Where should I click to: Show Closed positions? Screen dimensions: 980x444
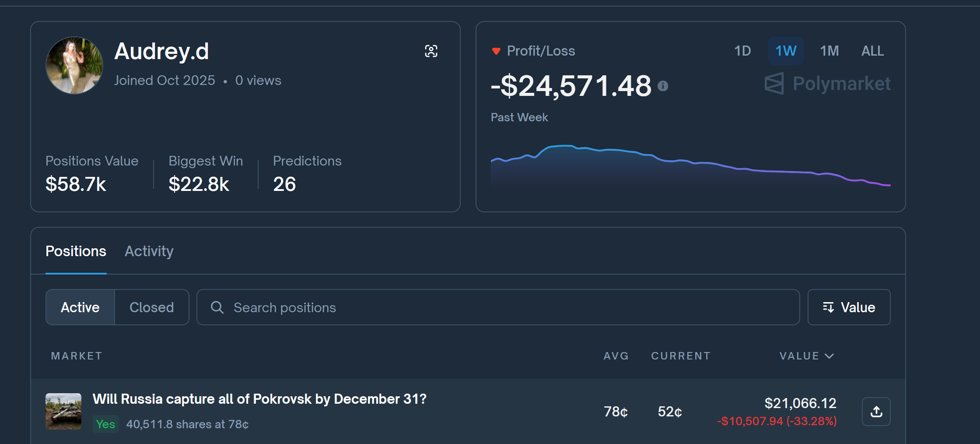[x=152, y=307]
